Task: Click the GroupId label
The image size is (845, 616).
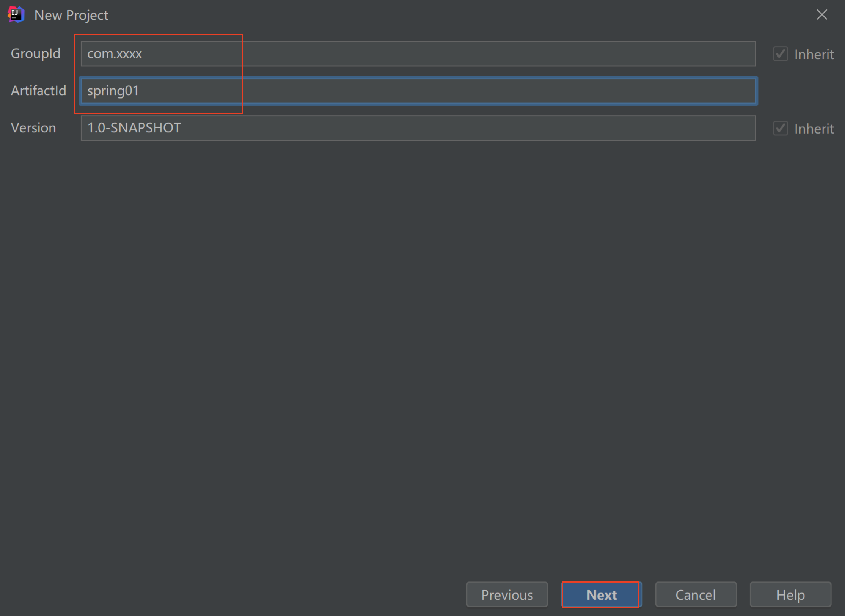Action: 36,53
